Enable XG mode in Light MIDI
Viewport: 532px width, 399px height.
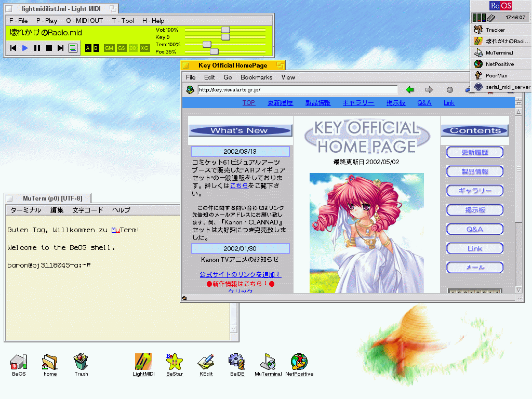[144, 48]
